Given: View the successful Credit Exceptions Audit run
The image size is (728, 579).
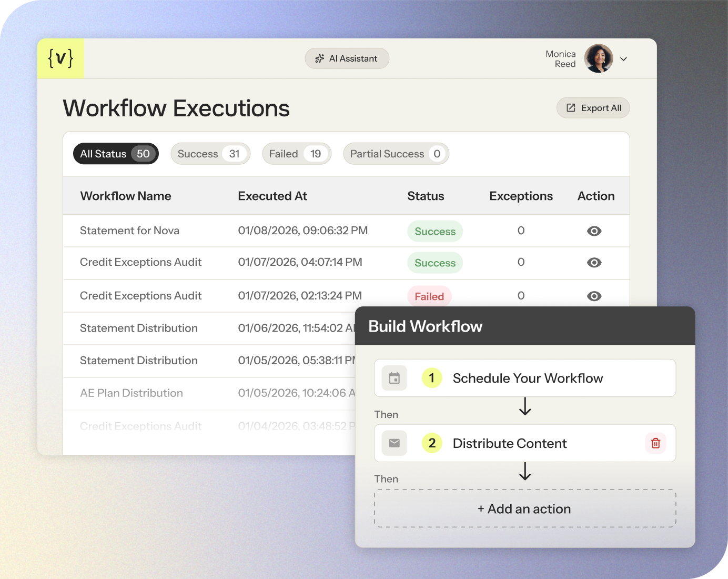Looking at the screenshot, I should coord(594,263).
